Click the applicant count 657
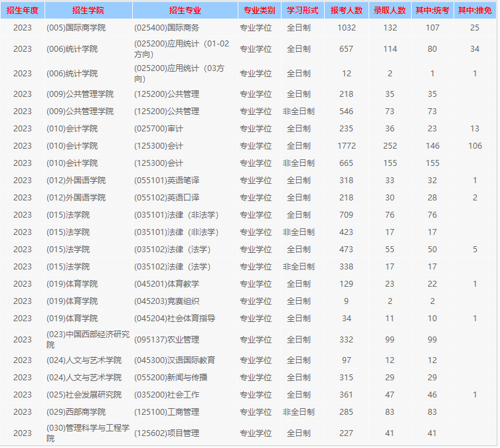 tap(347, 49)
